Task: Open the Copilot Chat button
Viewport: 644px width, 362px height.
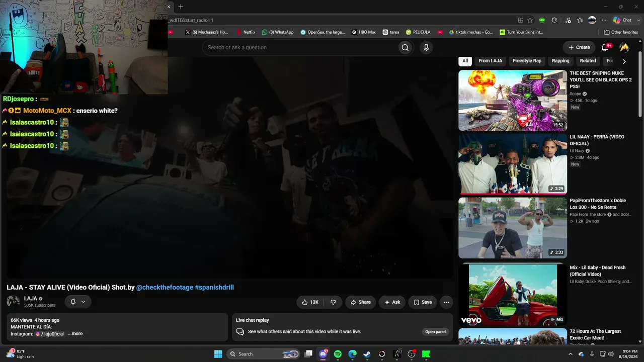Action: tap(622, 20)
